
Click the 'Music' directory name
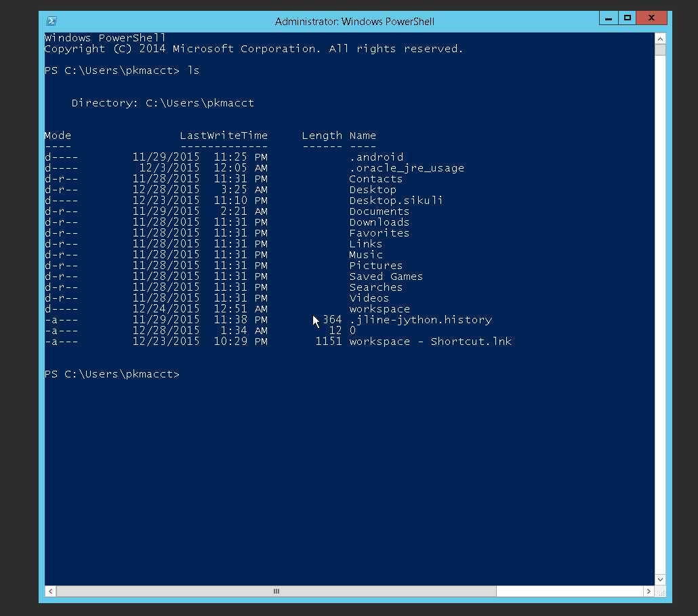(366, 255)
